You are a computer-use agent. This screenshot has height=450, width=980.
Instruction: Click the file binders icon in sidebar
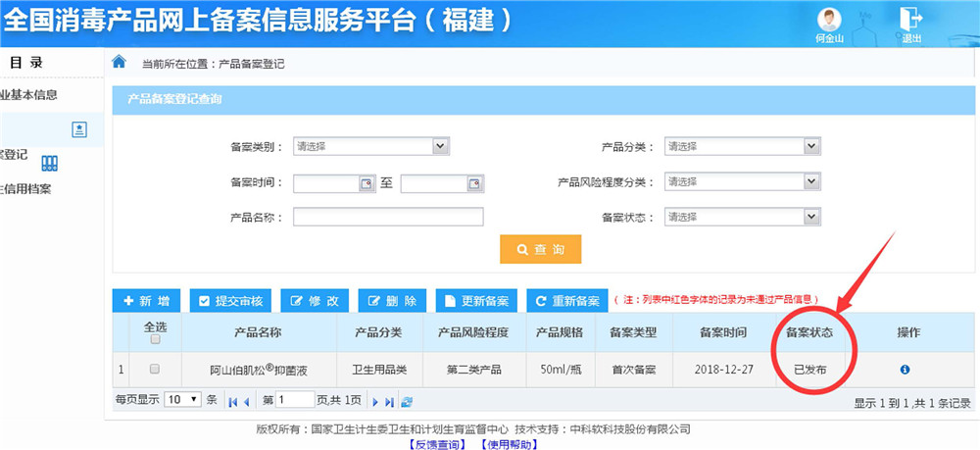coord(49,164)
